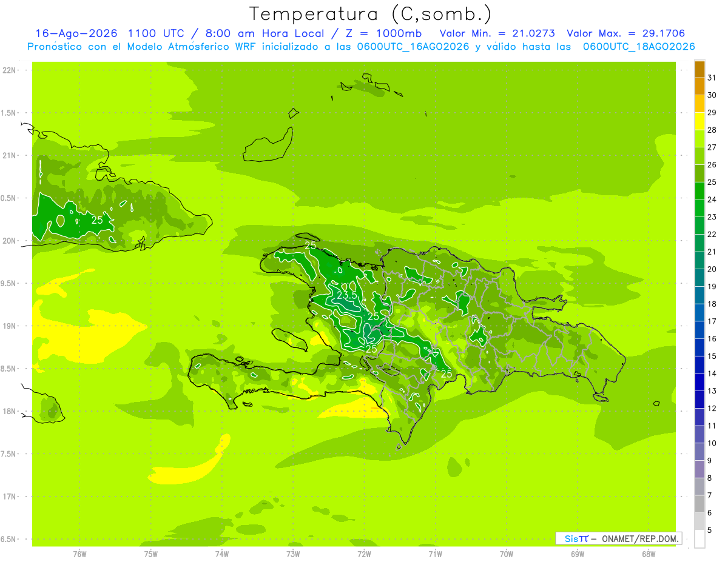Click the "75W" longitude label
728x562 pixels.
tap(150, 554)
